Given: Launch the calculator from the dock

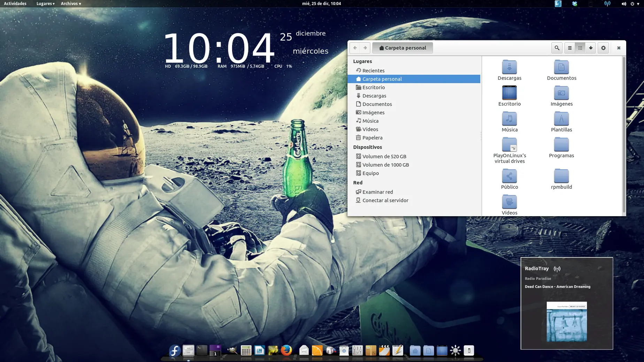Looking at the screenshot, I should [x=246, y=351].
